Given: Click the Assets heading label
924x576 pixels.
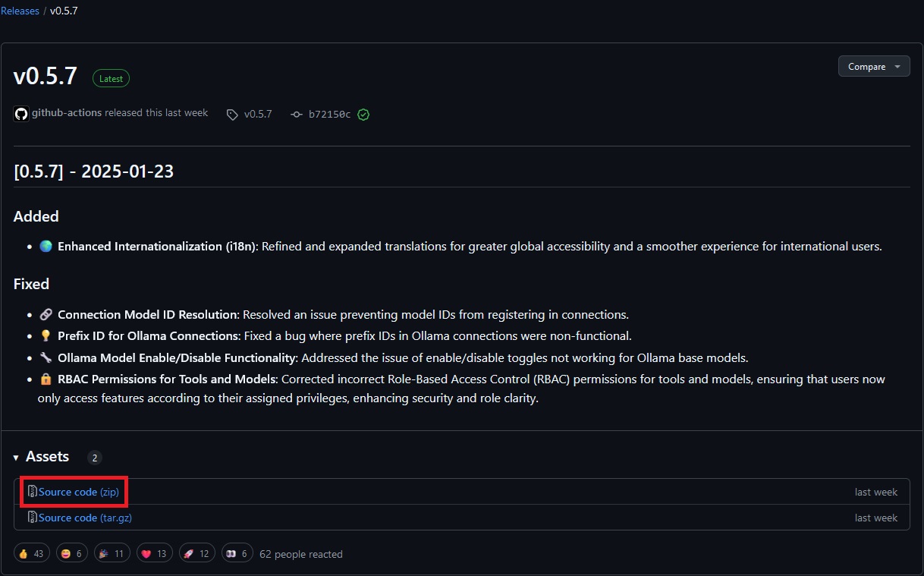Looking at the screenshot, I should (x=47, y=456).
